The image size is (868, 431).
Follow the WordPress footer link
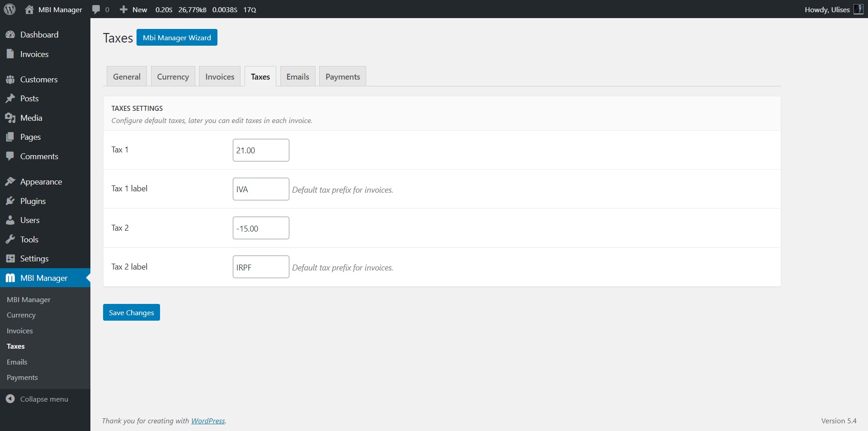208,421
